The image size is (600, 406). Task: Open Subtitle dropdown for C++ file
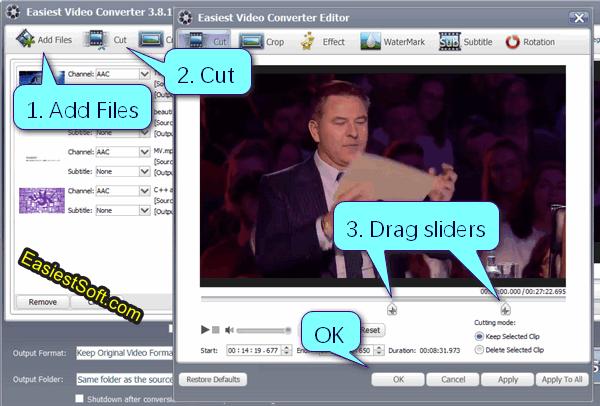tap(122, 210)
